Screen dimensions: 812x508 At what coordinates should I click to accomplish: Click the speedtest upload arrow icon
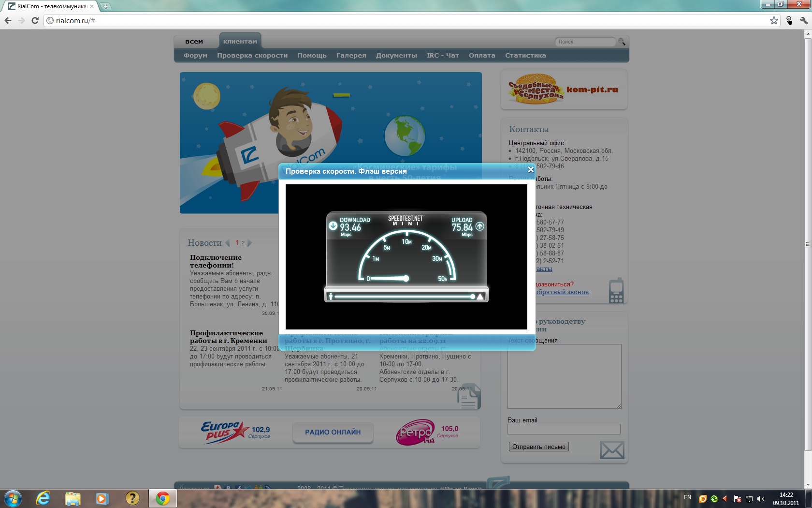coord(479,226)
